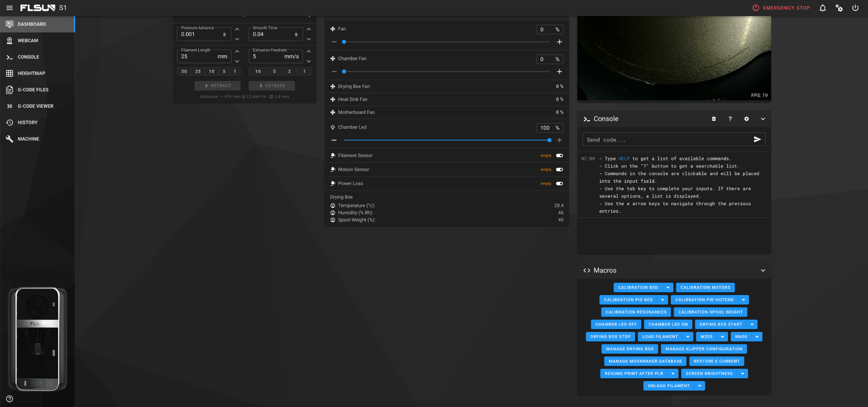Open M600 macro dropdown arrow
Viewport: 868px width, 407px height.
tap(757, 337)
